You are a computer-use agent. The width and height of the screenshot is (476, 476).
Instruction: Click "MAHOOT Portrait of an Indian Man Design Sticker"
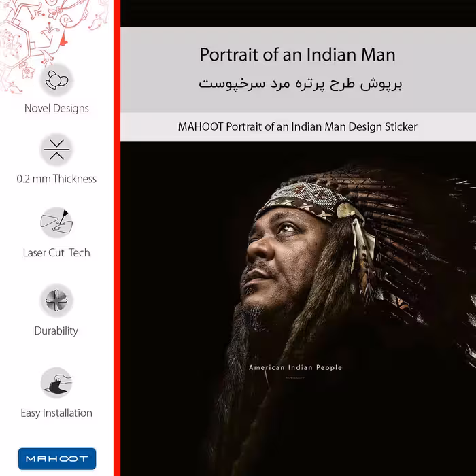298,126
